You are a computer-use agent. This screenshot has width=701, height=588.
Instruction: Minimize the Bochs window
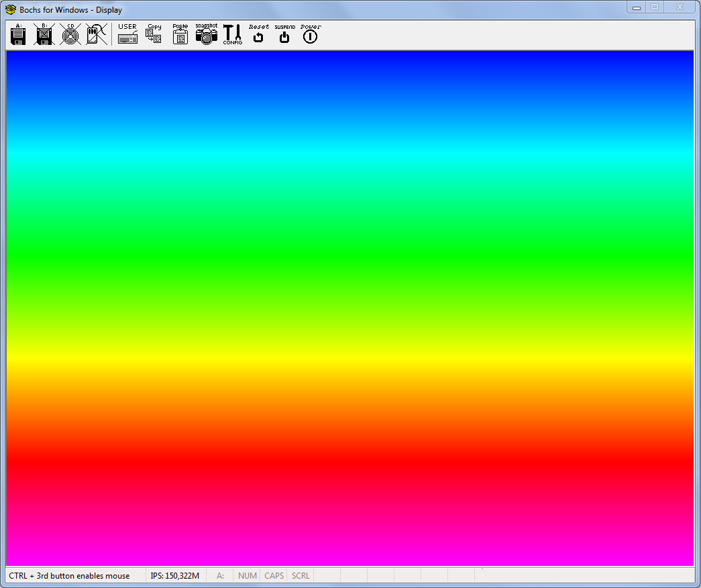click(637, 7)
